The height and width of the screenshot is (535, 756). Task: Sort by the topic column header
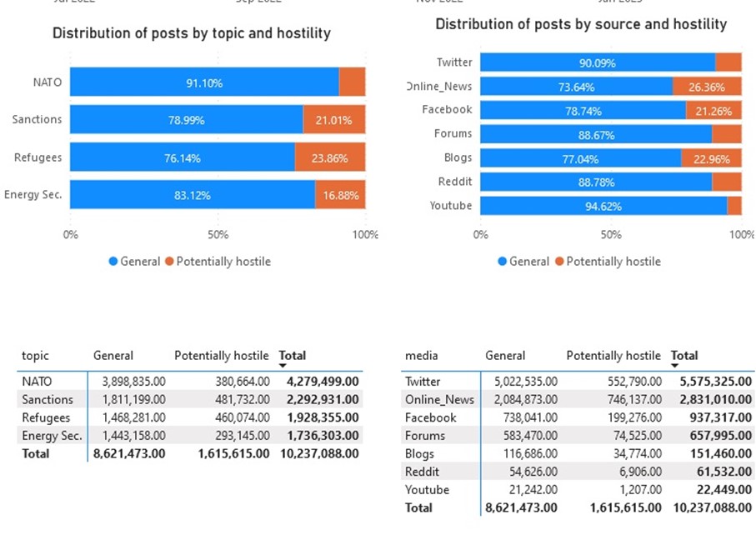coord(35,356)
